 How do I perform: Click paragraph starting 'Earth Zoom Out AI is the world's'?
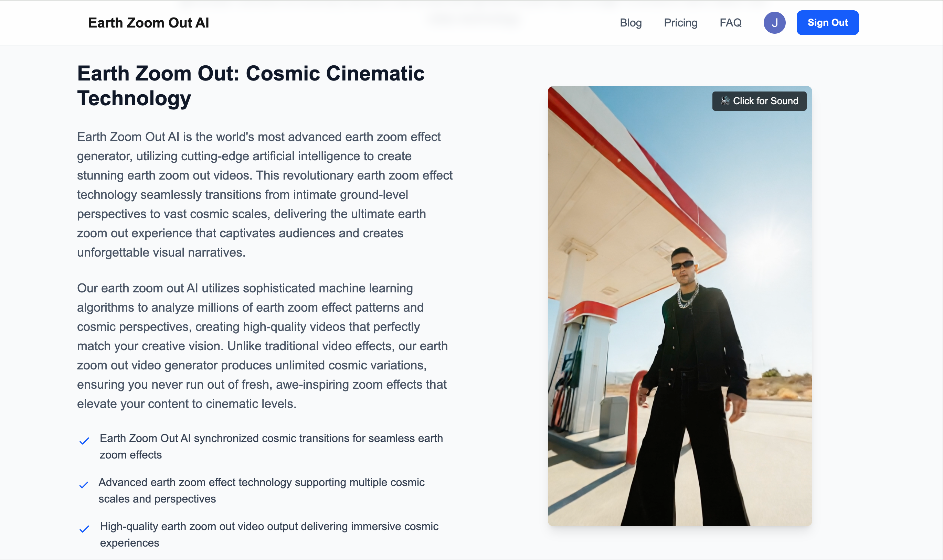(x=265, y=194)
